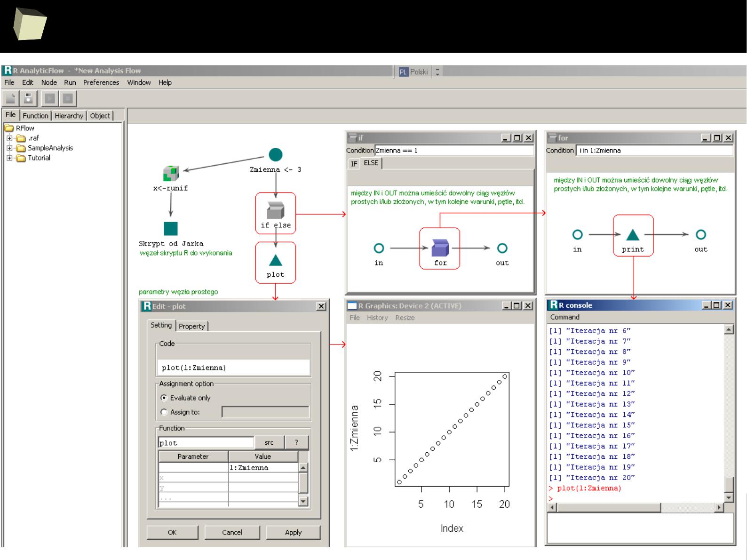This screenshot has width=747, height=560.
Task: Click the out circle node in the if window
Action: click(x=502, y=248)
